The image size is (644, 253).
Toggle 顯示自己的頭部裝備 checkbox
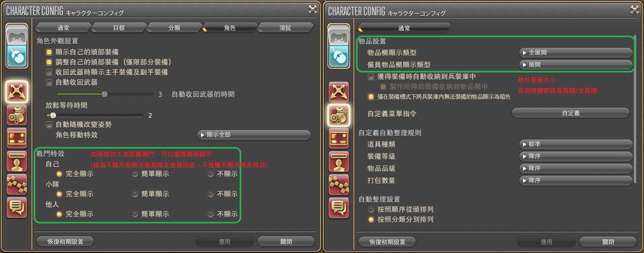coord(49,52)
